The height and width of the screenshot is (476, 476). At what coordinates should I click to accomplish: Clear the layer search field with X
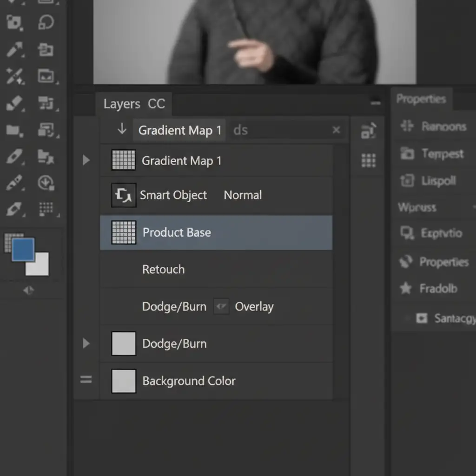coord(337,130)
